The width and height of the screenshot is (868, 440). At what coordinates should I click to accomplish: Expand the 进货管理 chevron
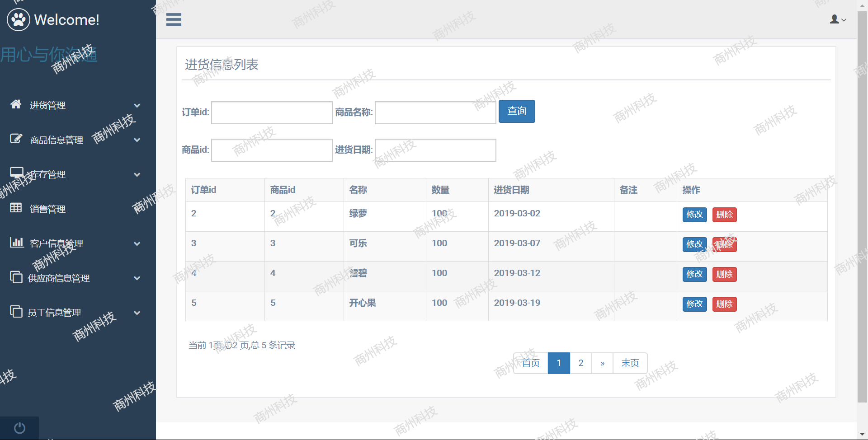click(x=137, y=106)
